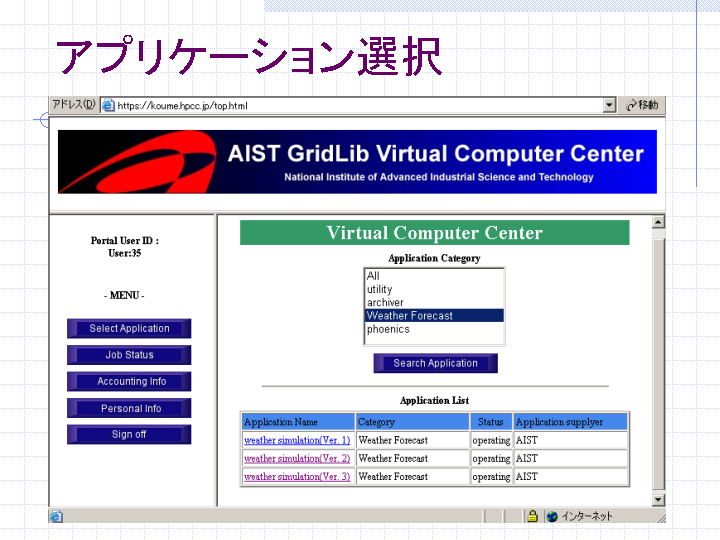Click the 'Portal User ID : User:35' text
This screenshot has height=540, width=720.
[x=124, y=247]
